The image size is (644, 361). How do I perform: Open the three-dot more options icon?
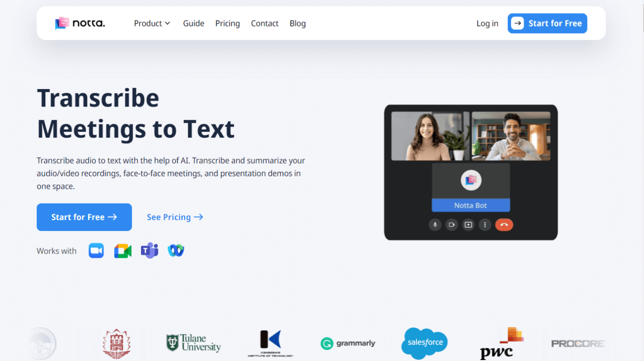point(485,225)
